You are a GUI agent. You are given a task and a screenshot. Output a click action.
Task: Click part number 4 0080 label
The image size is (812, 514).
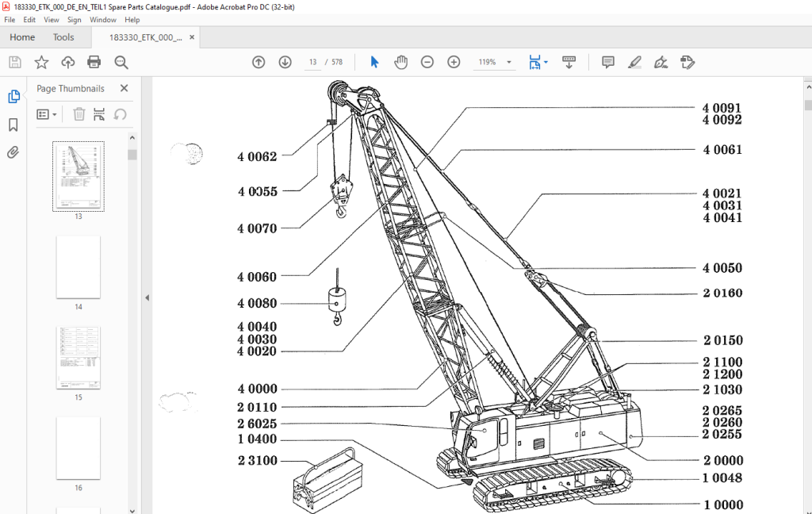(257, 303)
